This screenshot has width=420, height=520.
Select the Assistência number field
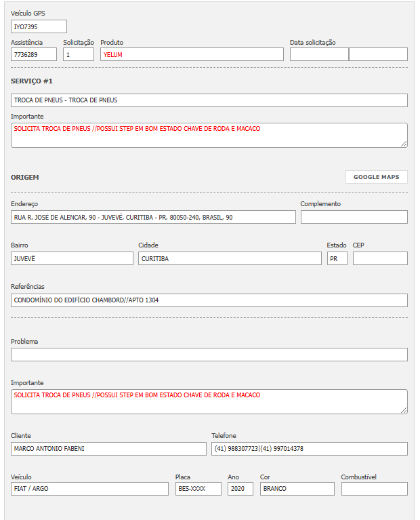[34, 54]
